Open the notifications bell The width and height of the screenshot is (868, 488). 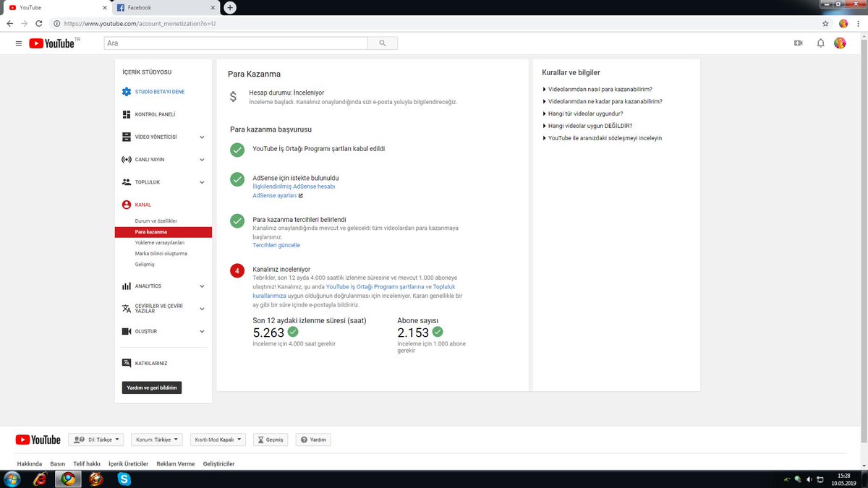(x=820, y=43)
